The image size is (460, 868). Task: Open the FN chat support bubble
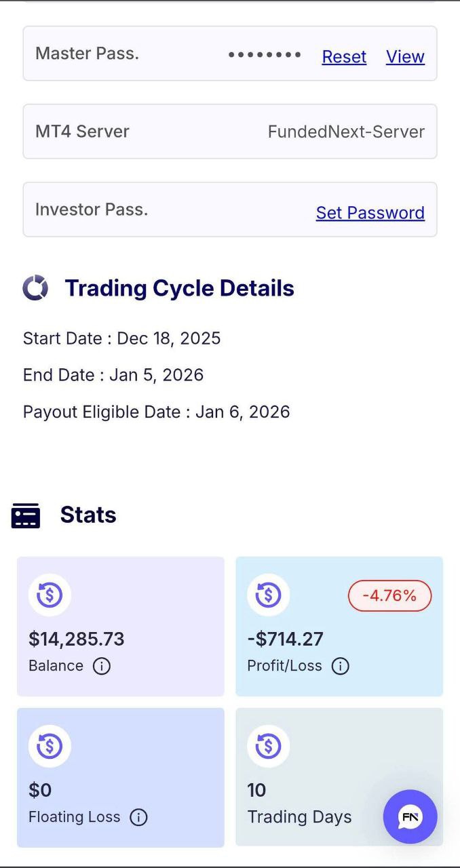pyautogui.click(x=410, y=816)
